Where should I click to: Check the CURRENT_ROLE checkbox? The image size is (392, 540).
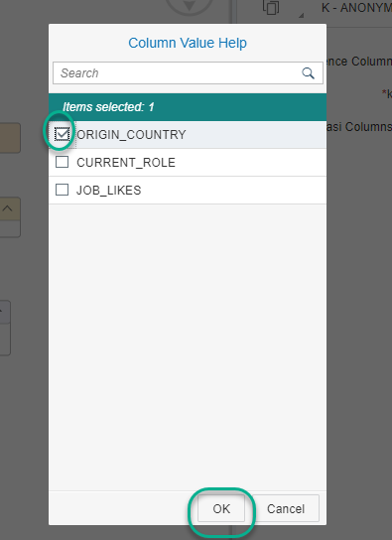coord(62,162)
